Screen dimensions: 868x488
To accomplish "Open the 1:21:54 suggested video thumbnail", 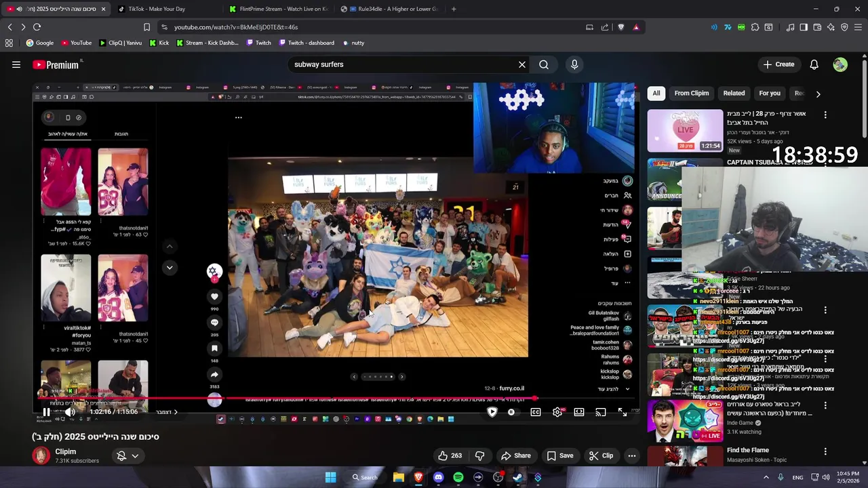I will (x=685, y=131).
